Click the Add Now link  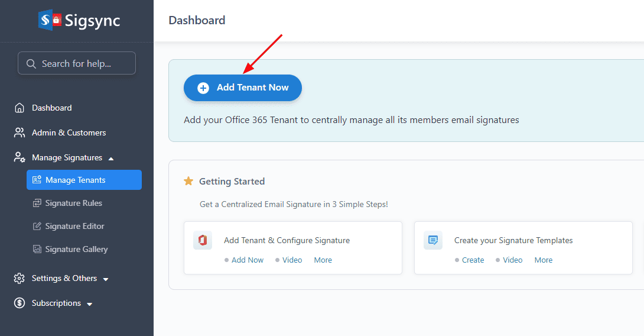[247, 260]
